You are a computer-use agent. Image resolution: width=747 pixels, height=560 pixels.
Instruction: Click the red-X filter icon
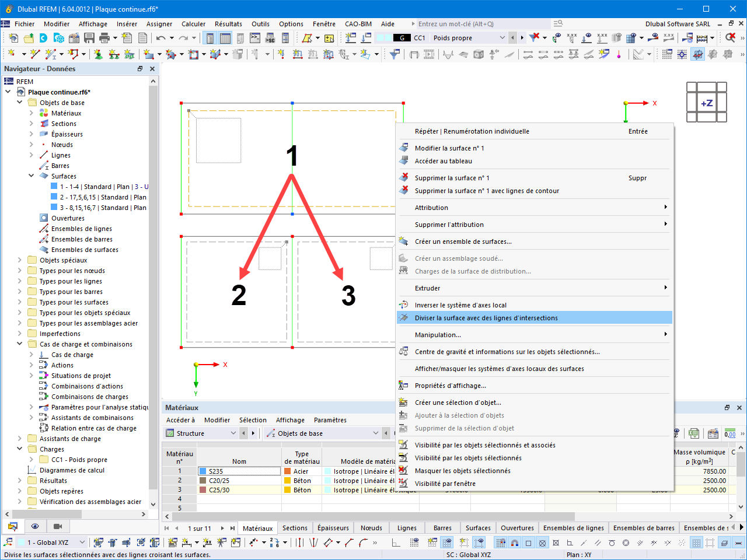coord(534,38)
